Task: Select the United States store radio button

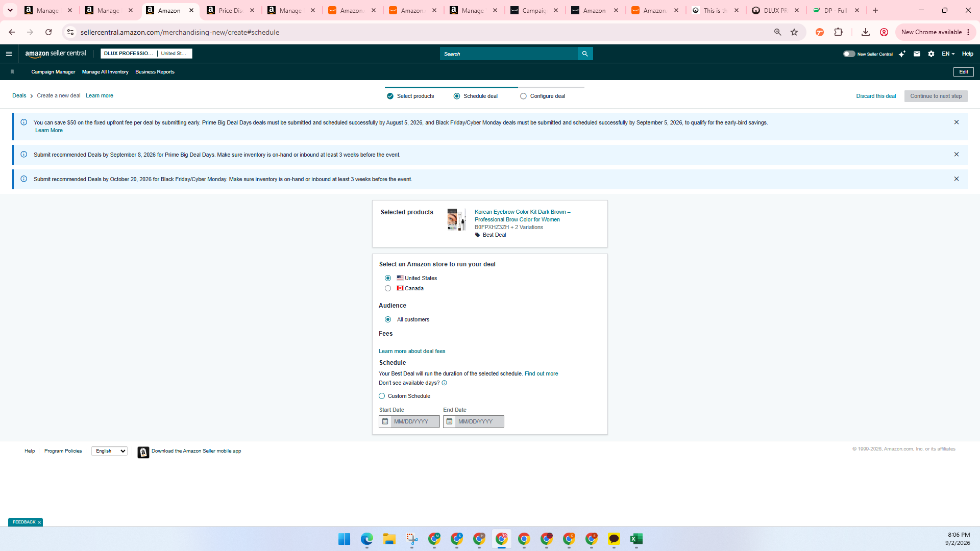Action: click(388, 279)
